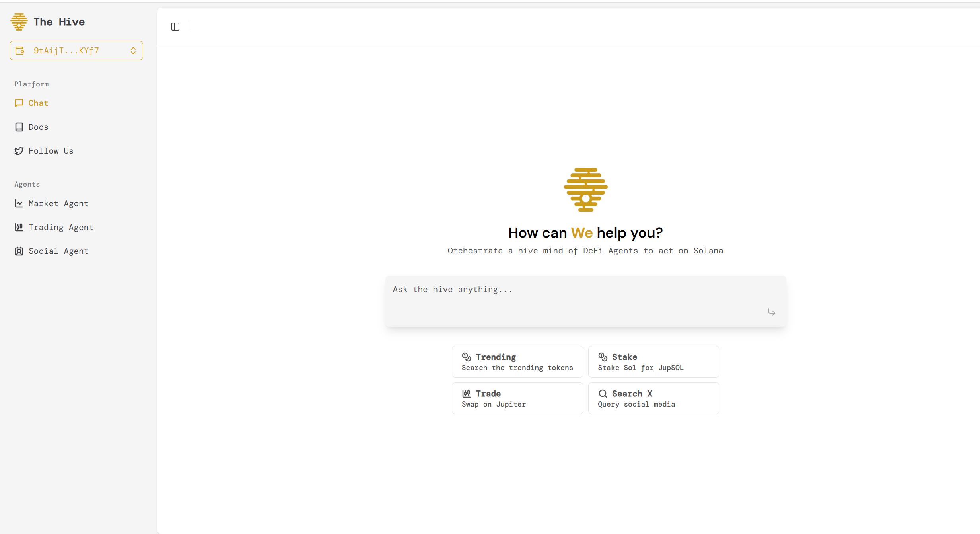This screenshot has width=980, height=534.
Task: Click the Market Agent chart icon
Action: point(19,203)
